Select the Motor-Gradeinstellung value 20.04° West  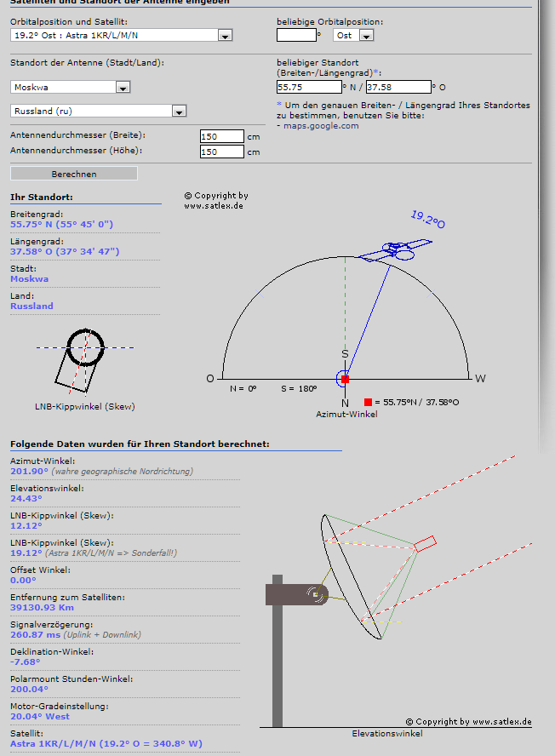coord(40,717)
